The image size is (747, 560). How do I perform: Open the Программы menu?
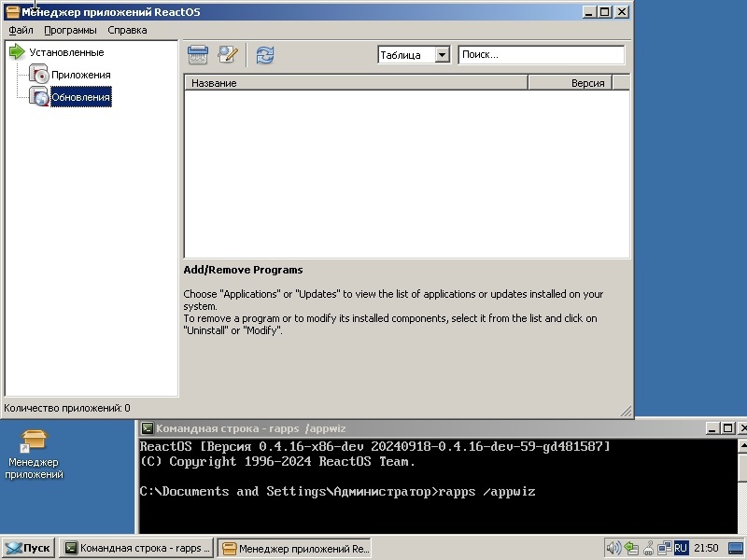click(x=71, y=30)
